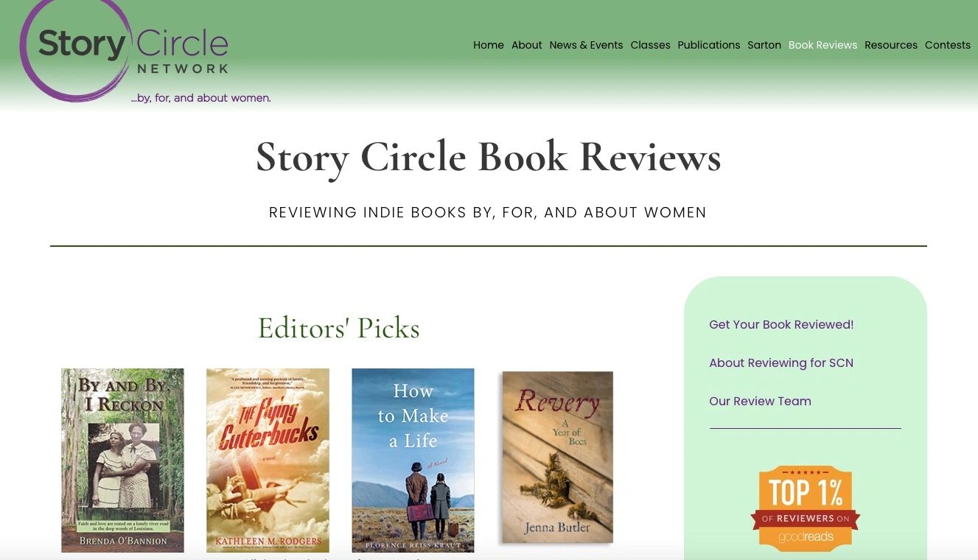Click the Story Circle Network logo
The height and width of the screenshot is (560, 978).
click(144, 52)
